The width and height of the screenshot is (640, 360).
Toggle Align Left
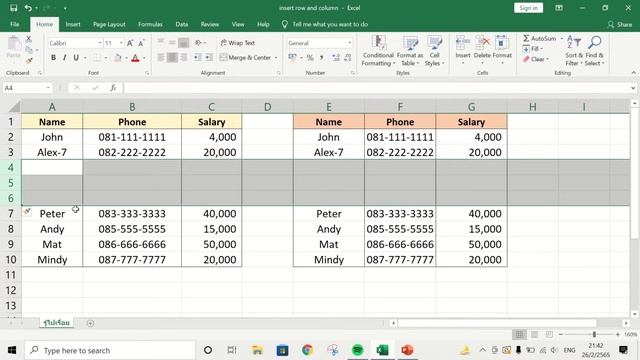tap(161, 57)
